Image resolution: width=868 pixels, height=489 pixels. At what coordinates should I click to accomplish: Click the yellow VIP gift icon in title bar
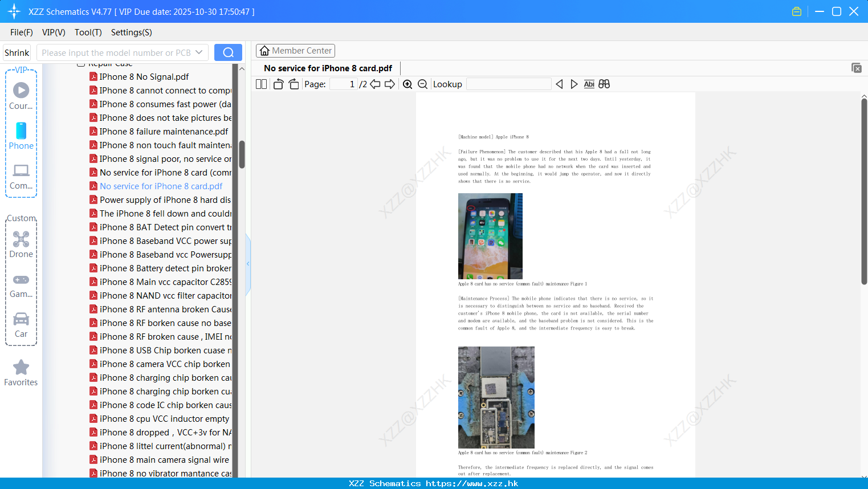(797, 11)
